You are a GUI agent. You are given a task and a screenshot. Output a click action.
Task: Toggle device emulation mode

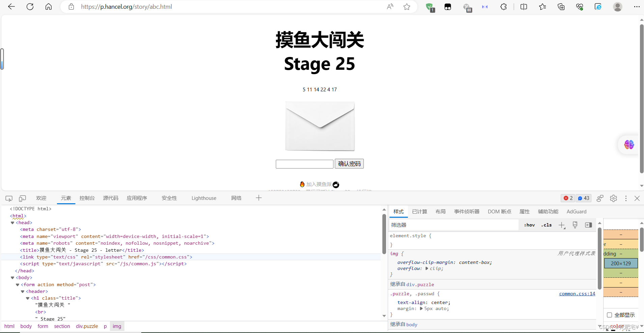click(22, 198)
